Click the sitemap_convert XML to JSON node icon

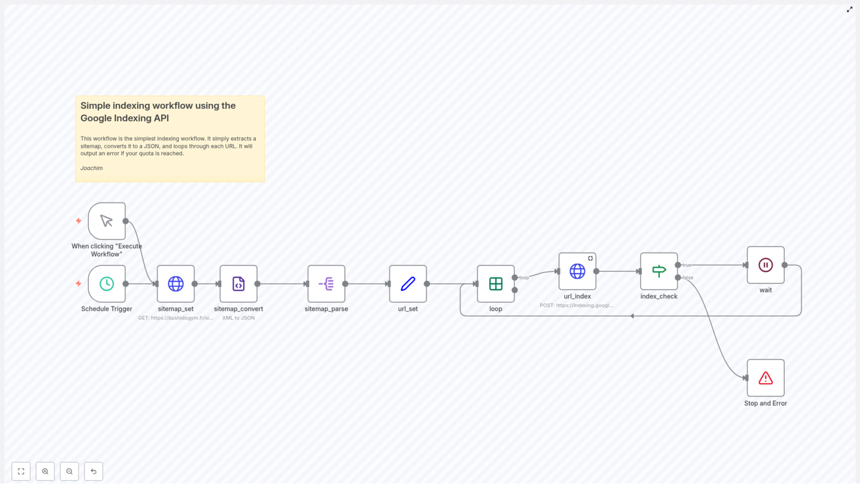[x=239, y=284]
